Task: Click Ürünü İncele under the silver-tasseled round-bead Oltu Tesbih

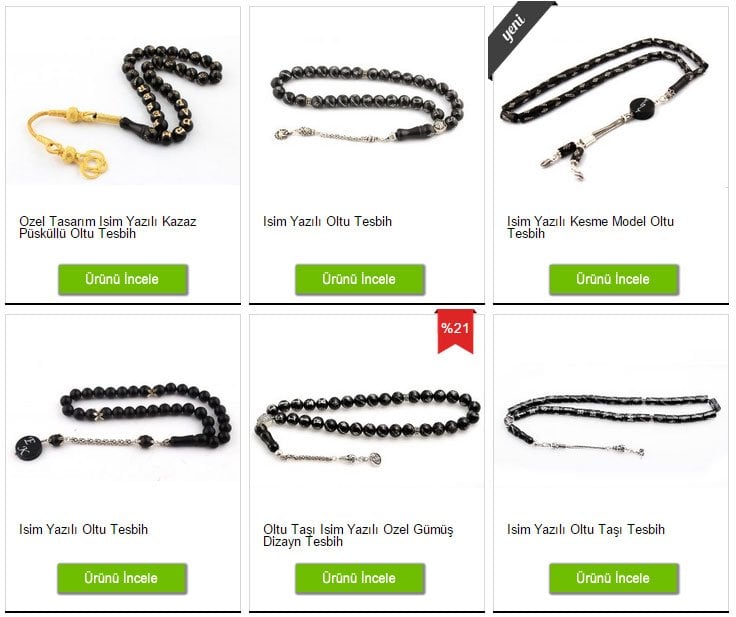Action: point(360,279)
